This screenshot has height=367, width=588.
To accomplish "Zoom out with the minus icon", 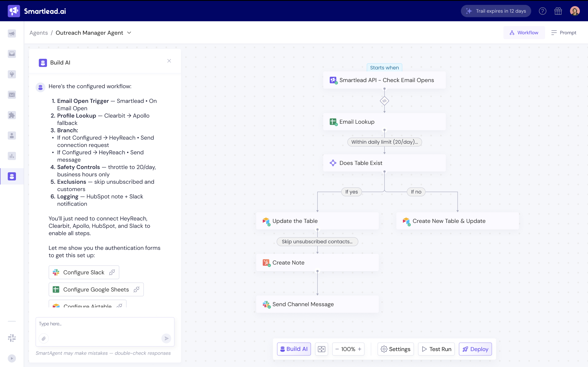I will coord(337,349).
